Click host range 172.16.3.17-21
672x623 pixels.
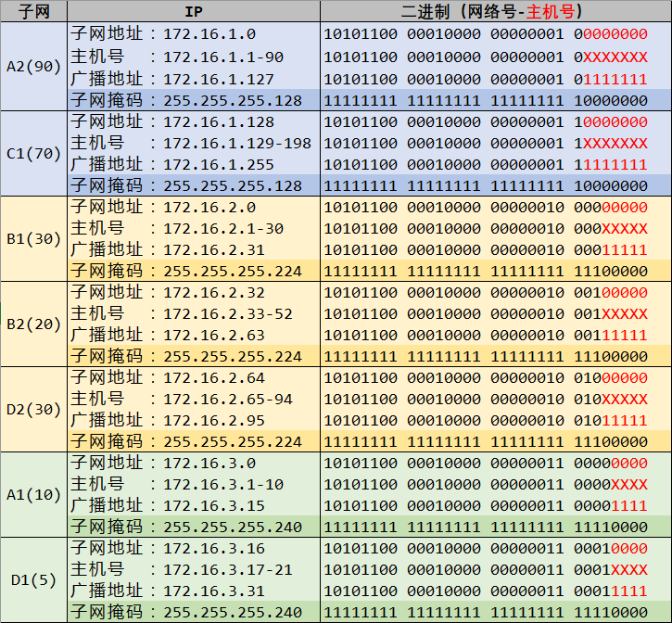(x=228, y=570)
